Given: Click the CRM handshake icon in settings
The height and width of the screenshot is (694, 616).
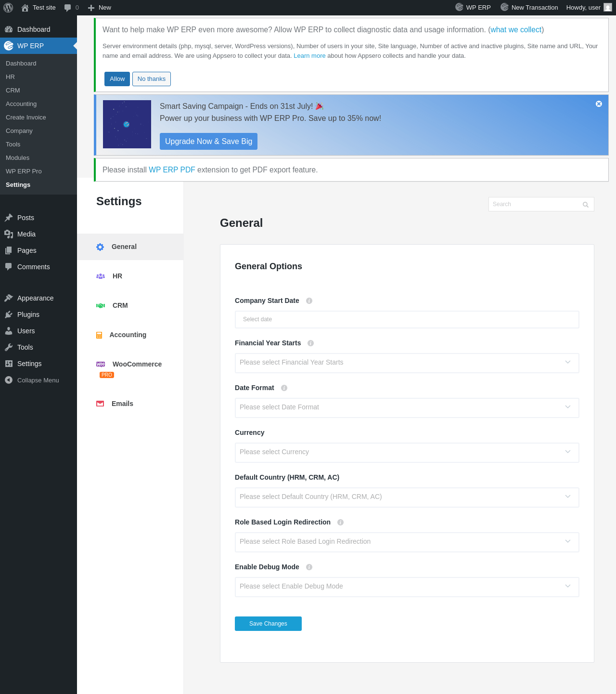Looking at the screenshot, I should 101,305.
